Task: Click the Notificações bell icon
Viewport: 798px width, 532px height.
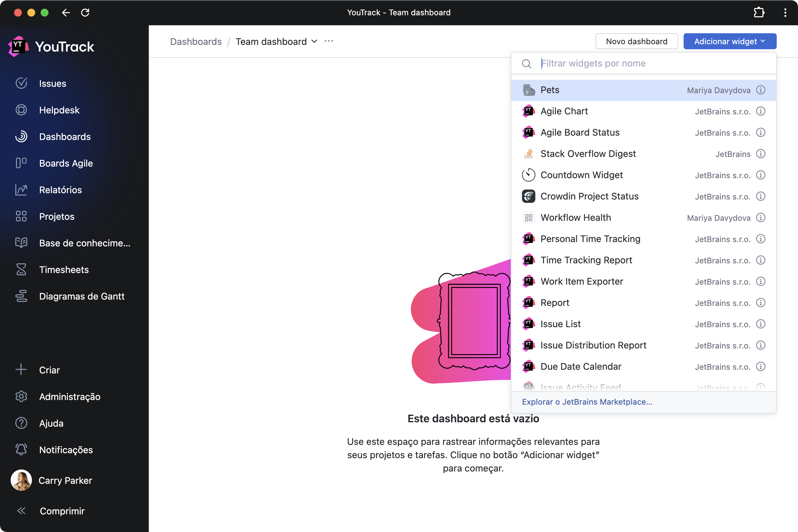Action: [21, 450]
